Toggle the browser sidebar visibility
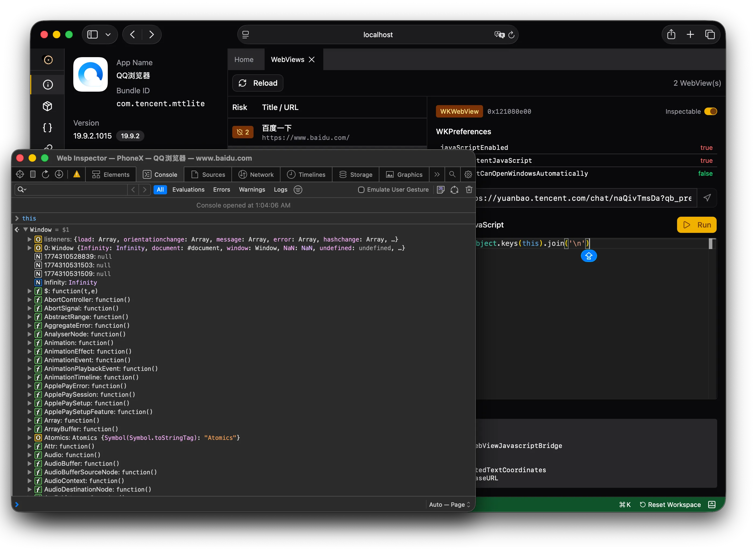This screenshot has height=552, width=756. (x=92, y=34)
